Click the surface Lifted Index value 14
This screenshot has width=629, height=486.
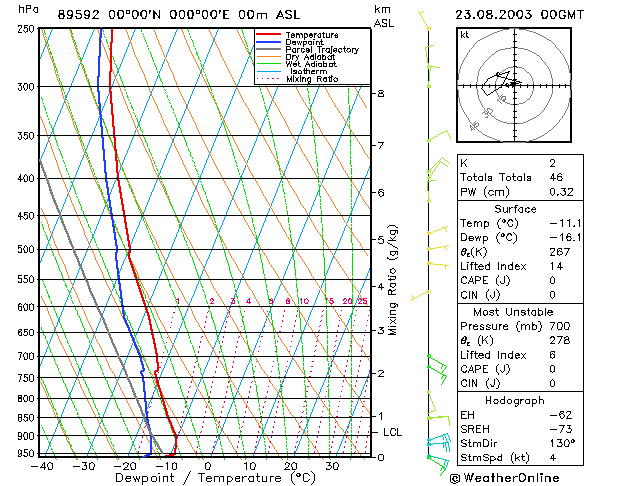556,266
